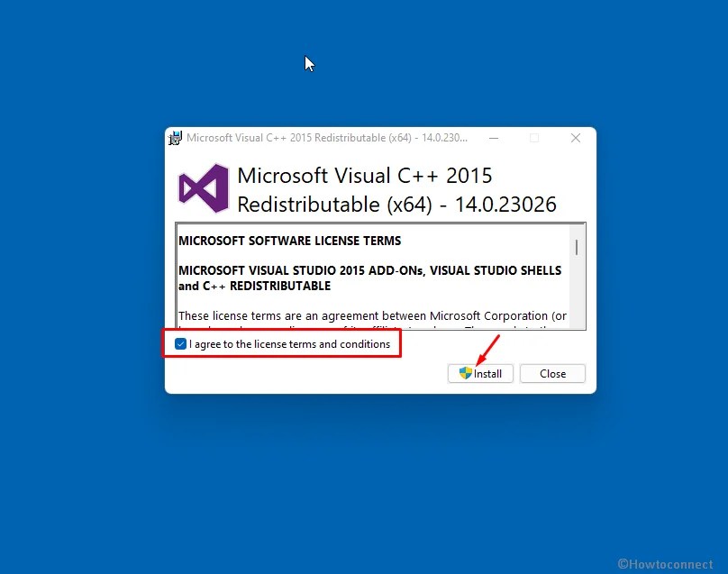
Task: Click the scrollbar track to scroll license terms
Action: [575, 297]
